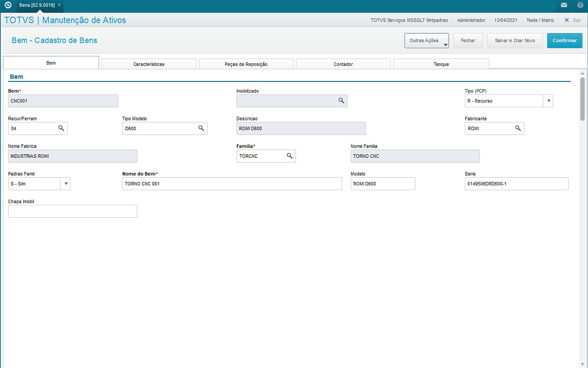Click the Imobilizado field search magnifier

click(341, 101)
